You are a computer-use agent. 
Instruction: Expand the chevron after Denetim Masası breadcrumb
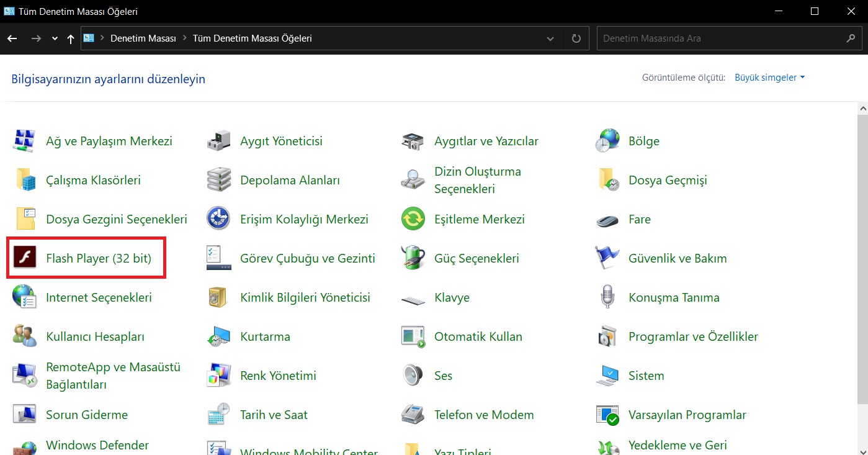(184, 38)
